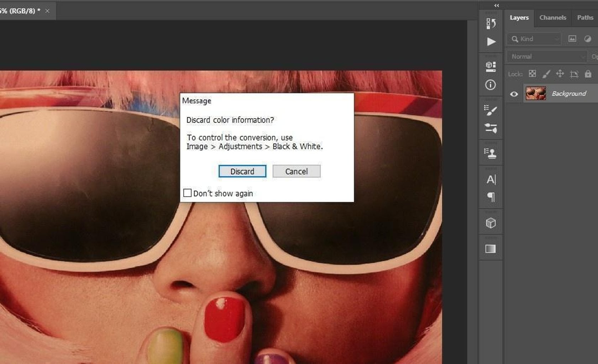
Task: Open the Clone Source panel icon
Action: [491, 153]
